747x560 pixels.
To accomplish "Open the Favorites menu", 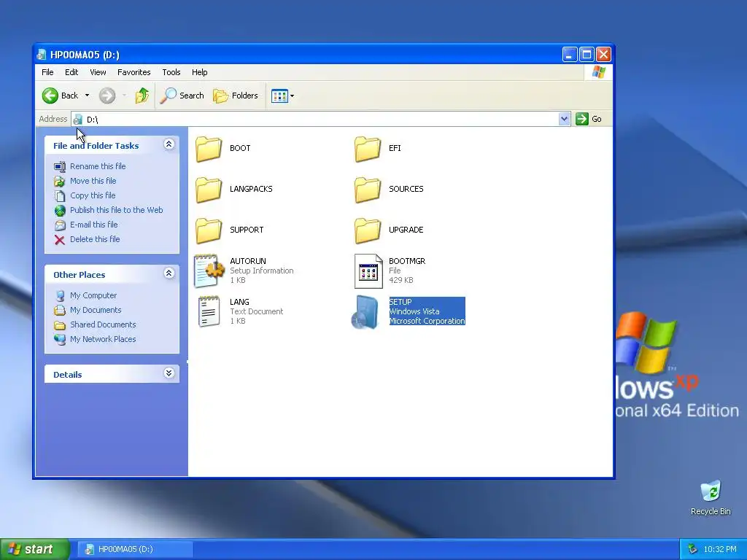I will pos(134,72).
